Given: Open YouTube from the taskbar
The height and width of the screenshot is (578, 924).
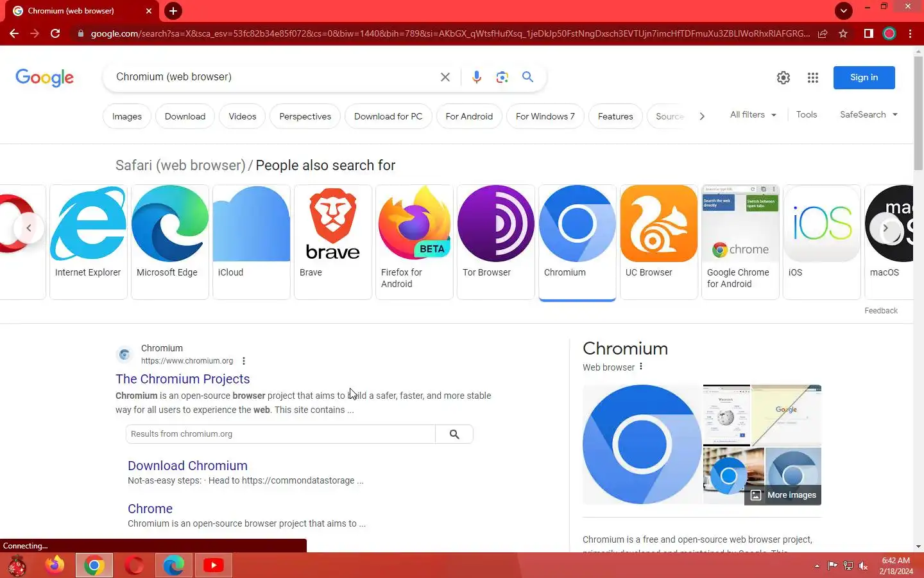Looking at the screenshot, I should tap(213, 565).
